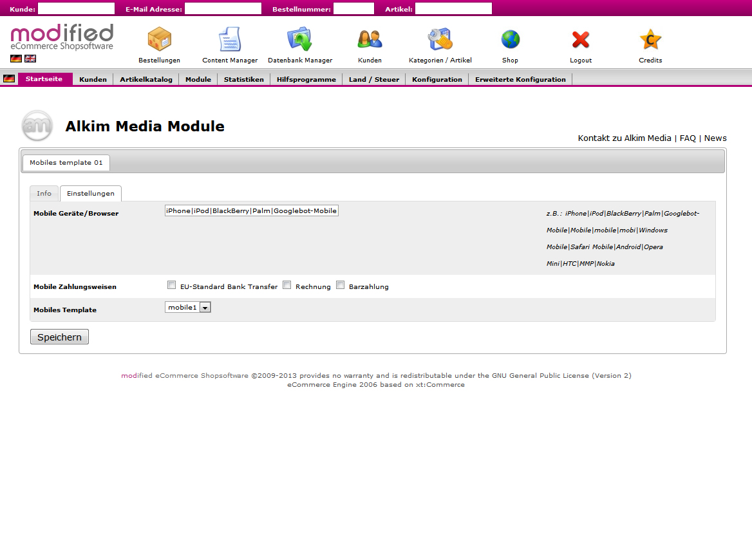Viewport: 752px width, 560px height.
Task: Open the Statistiken menu
Action: click(243, 80)
